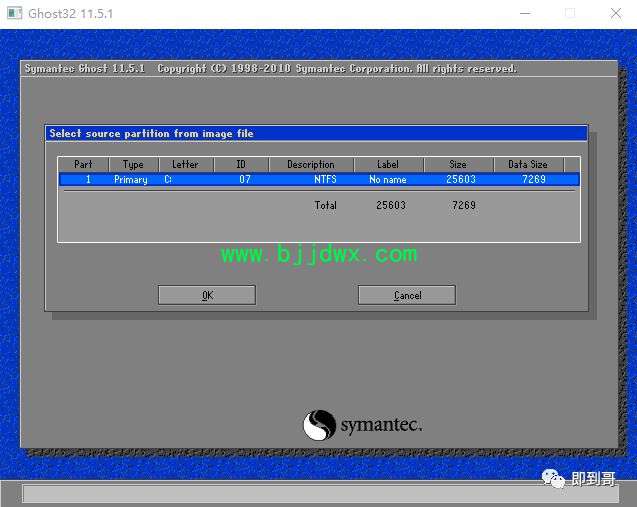Click the 'No name' label cell
Viewport: 637px width, 507px height.
click(x=388, y=179)
